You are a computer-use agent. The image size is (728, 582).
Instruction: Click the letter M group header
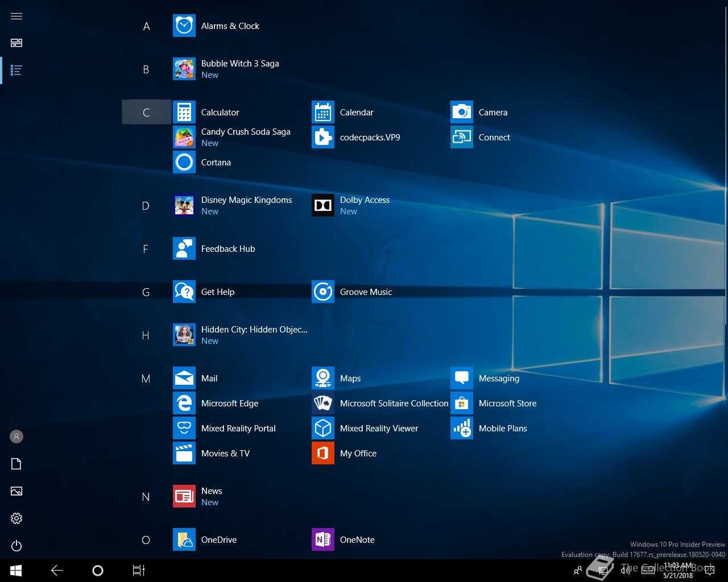pyautogui.click(x=146, y=379)
